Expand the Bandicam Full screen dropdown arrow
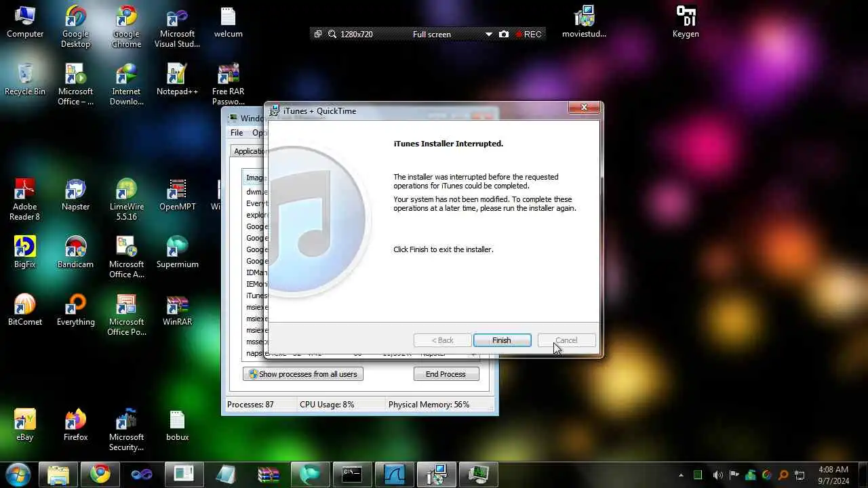This screenshot has width=868, height=488. pos(488,34)
